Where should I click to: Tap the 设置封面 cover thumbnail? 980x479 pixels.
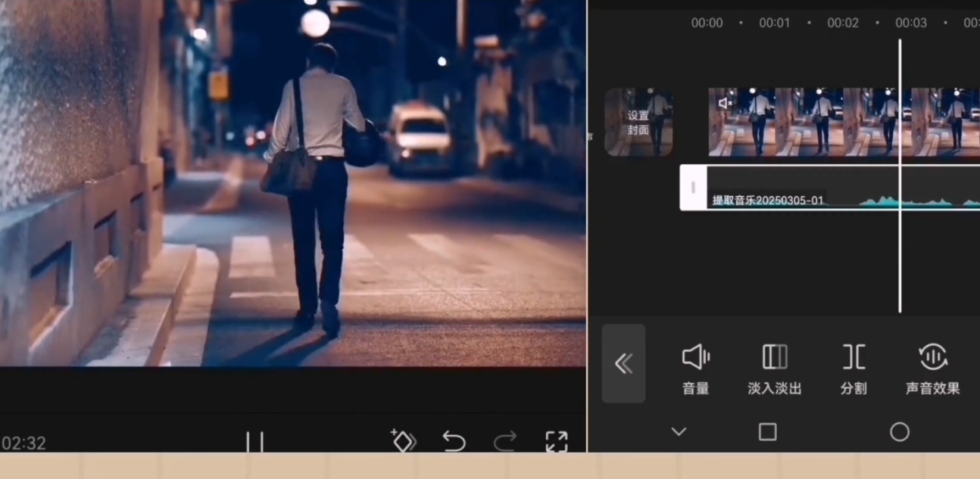638,123
